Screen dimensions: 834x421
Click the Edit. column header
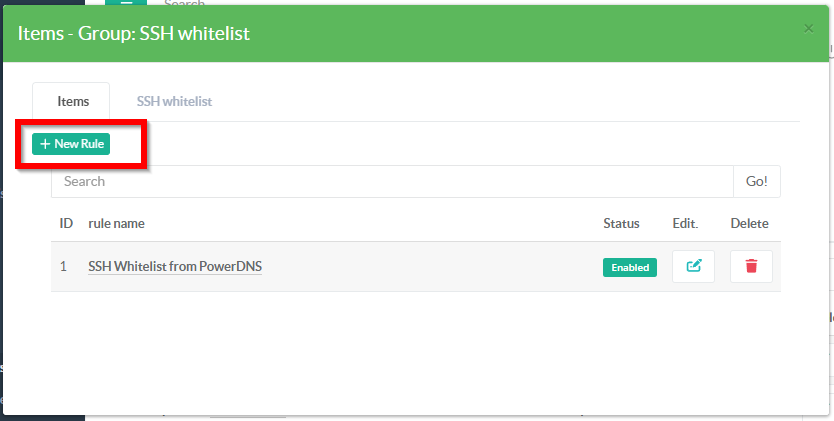point(685,223)
